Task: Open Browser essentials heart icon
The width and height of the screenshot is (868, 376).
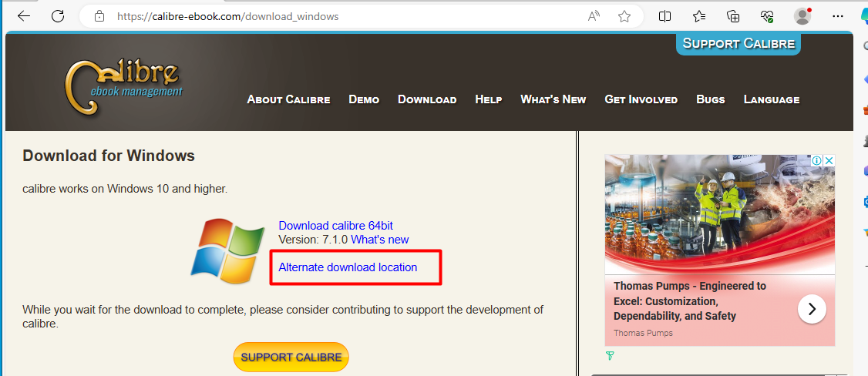Action: (x=767, y=16)
